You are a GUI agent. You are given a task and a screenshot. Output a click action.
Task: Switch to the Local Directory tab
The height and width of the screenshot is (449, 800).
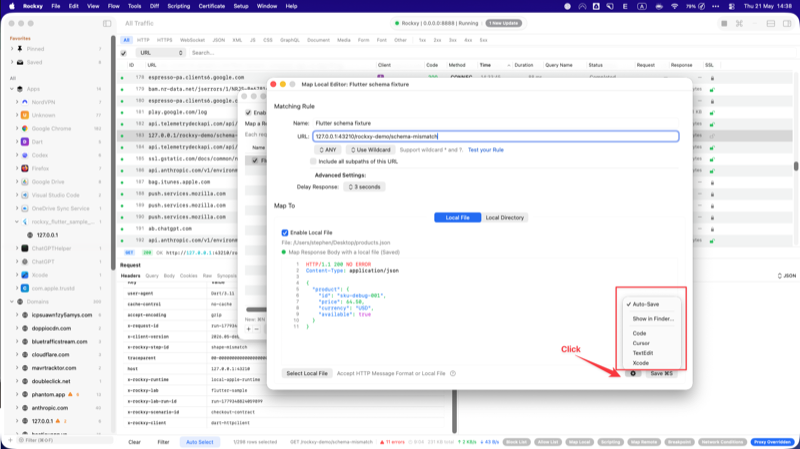point(505,218)
